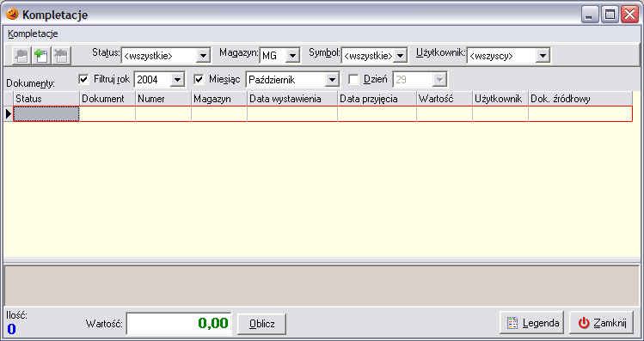
Task: Click the Wartość column header
Action: point(445,99)
